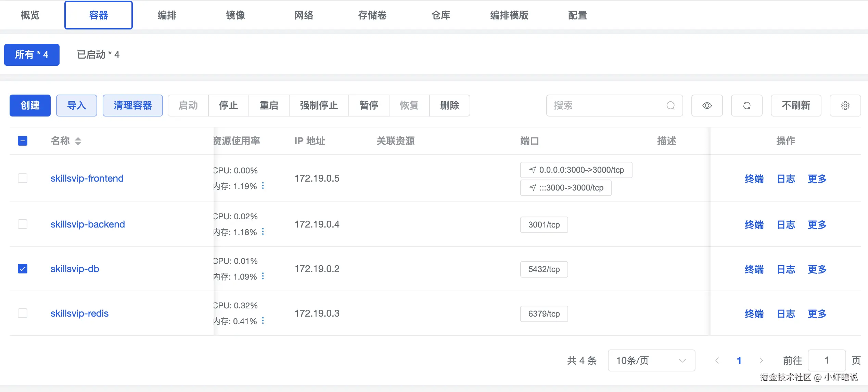Switch to the 存储卷 tab

pyautogui.click(x=372, y=15)
